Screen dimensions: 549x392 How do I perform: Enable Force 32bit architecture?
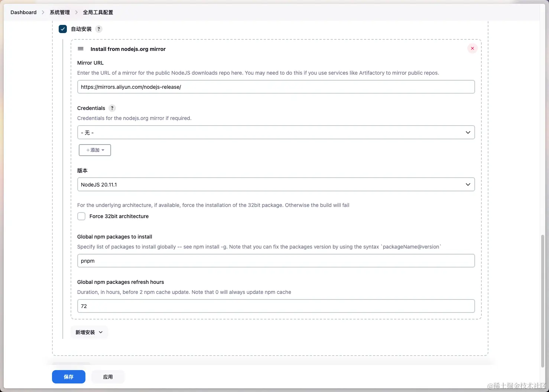81,216
